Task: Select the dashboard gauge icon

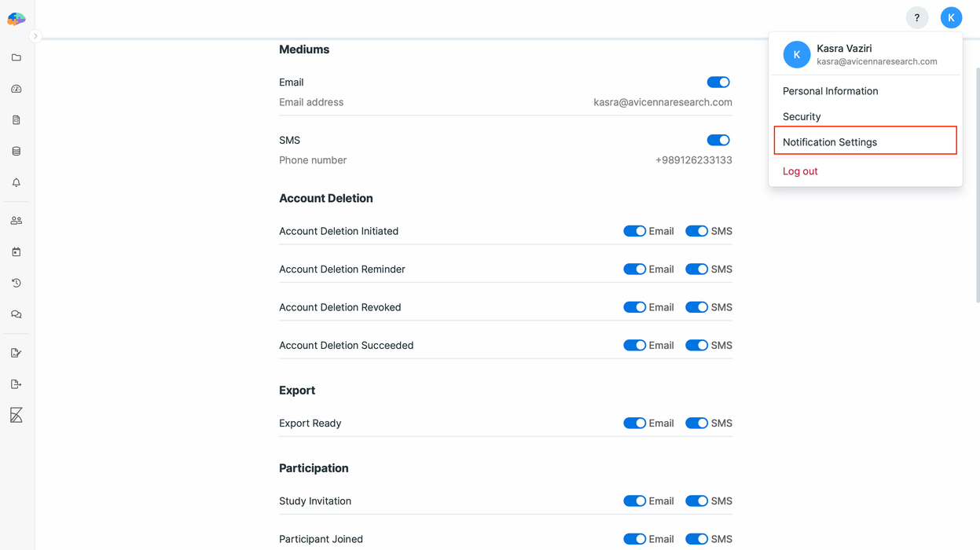Action: [16, 88]
